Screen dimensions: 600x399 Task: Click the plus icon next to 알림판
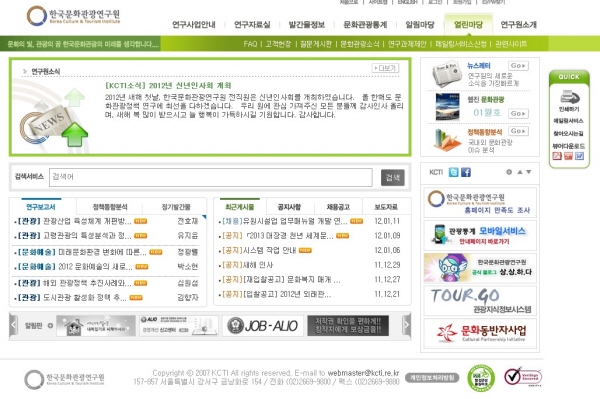50,326
